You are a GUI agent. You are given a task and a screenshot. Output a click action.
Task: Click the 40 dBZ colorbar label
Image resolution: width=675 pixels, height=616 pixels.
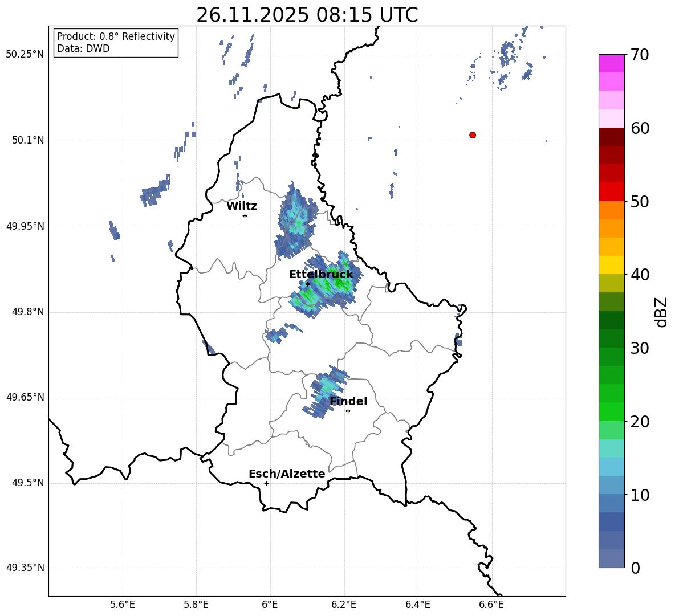(x=640, y=275)
